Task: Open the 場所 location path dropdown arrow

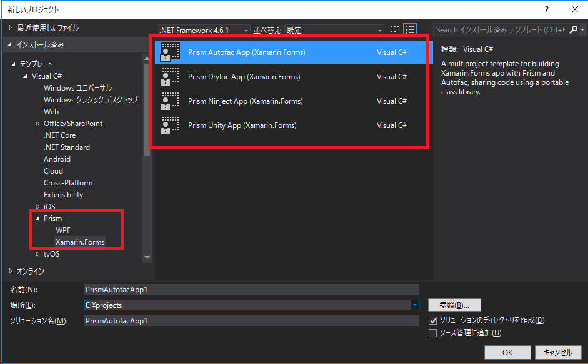Action: pyautogui.click(x=415, y=305)
